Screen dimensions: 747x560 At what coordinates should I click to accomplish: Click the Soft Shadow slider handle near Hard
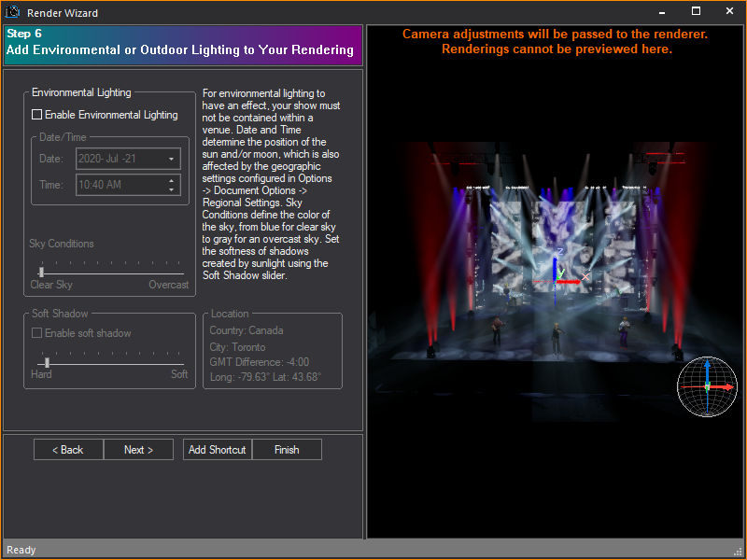(x=46, y=363)
